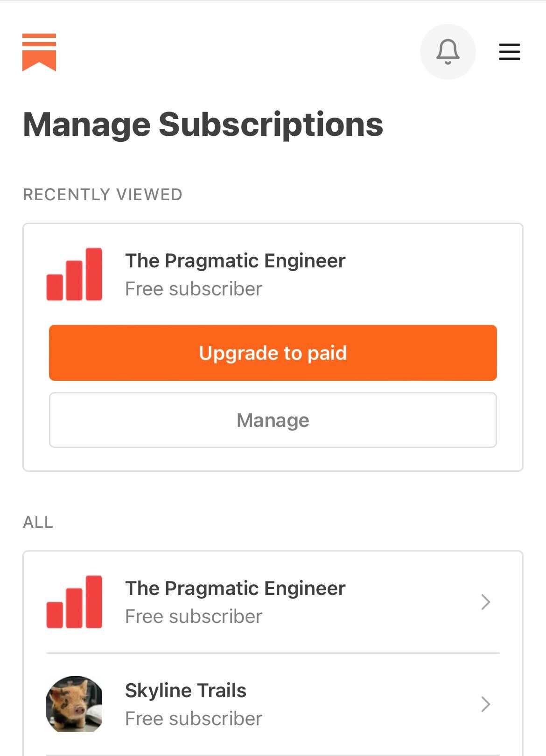Open the hamburger menu
Screen dimensions: 546x756
pos(509,52)
